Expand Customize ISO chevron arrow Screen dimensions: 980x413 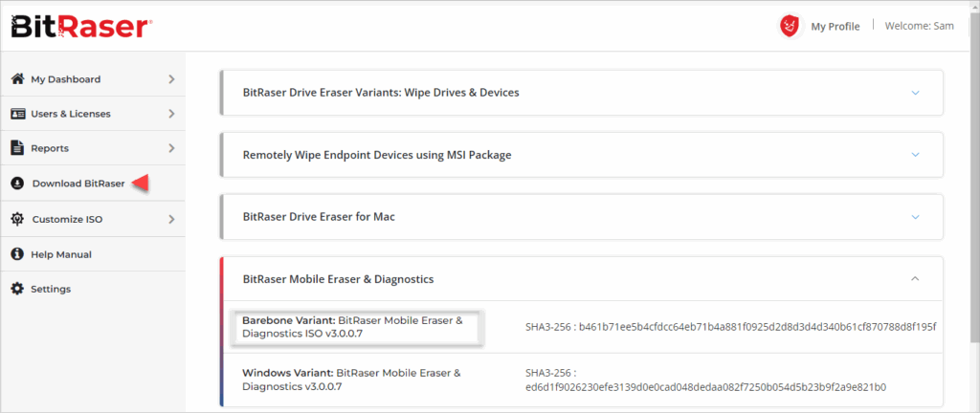[172, 220]
